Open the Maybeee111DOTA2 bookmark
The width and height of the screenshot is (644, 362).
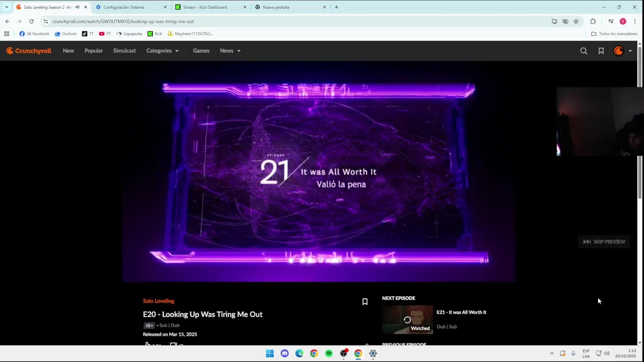click(x=190, y=34)
